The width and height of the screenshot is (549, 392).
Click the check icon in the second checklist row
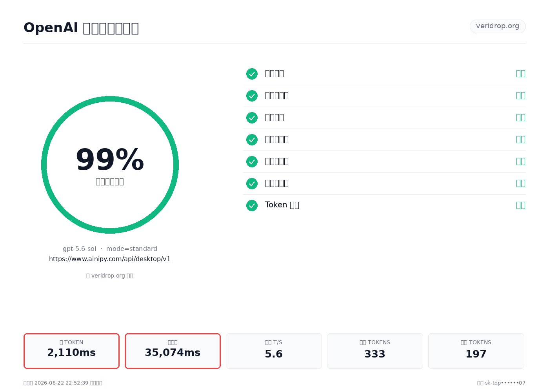(x=252, y=96)
